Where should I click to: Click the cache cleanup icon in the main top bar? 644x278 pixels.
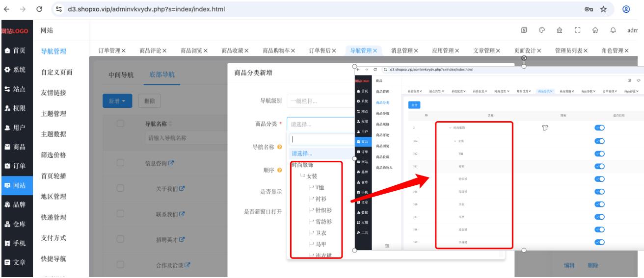coord(560,30)
